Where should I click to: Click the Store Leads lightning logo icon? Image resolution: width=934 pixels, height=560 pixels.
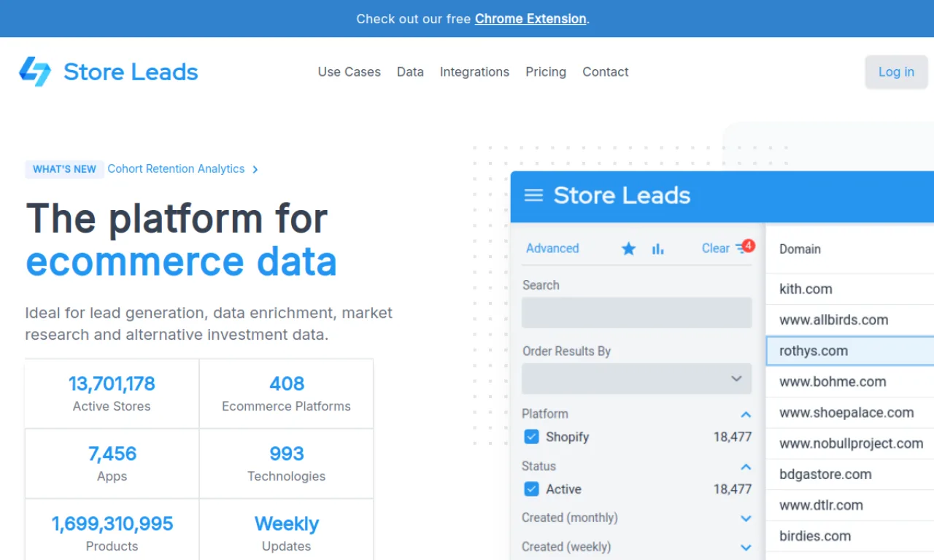pyautogui.click(x=35, y=71)
